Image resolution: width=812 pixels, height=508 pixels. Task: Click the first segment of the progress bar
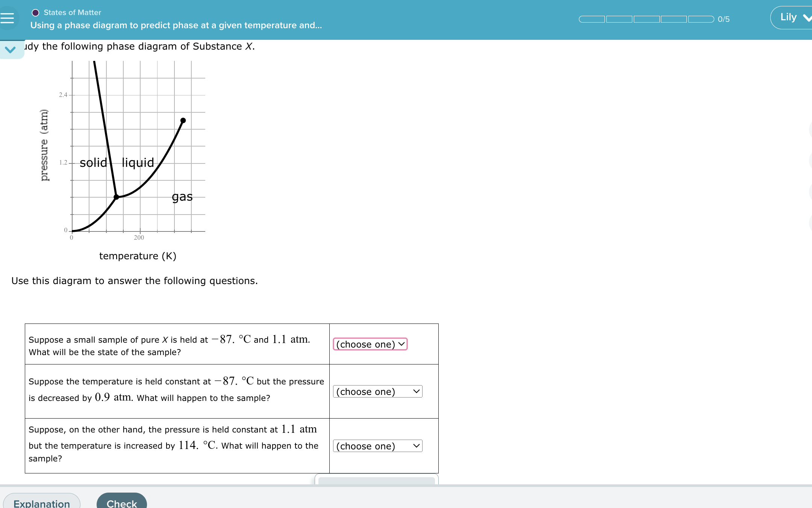coord(592,19)
